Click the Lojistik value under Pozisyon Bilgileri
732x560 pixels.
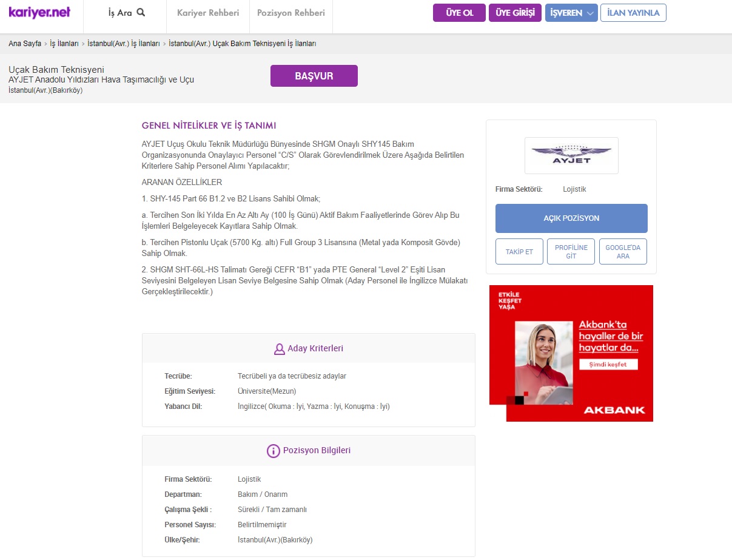pos(249,479)
